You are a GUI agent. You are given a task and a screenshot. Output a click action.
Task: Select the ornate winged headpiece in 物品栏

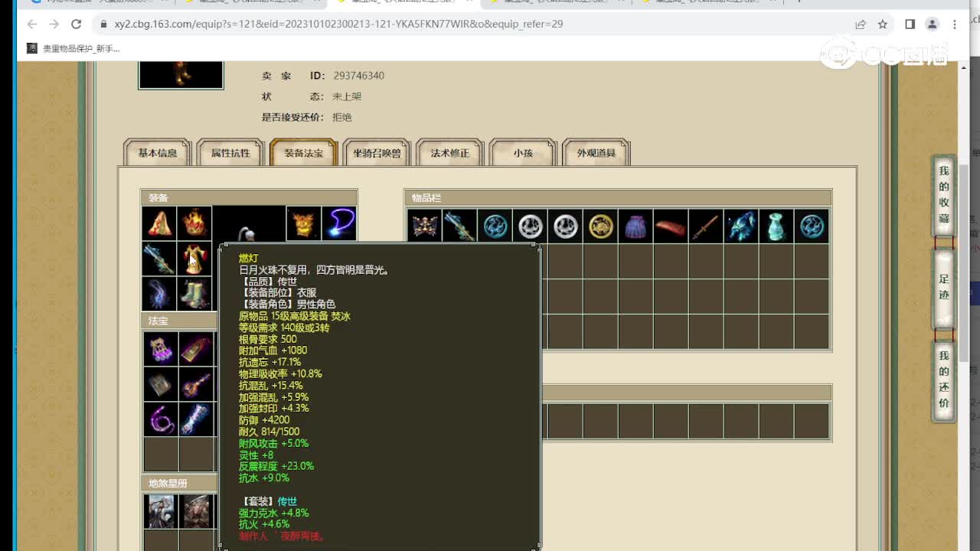pos(424,226)
